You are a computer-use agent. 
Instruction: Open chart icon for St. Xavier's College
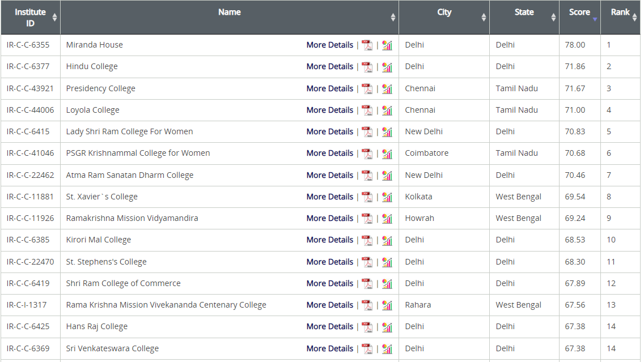pyautogui.click(x=387, y=197)
